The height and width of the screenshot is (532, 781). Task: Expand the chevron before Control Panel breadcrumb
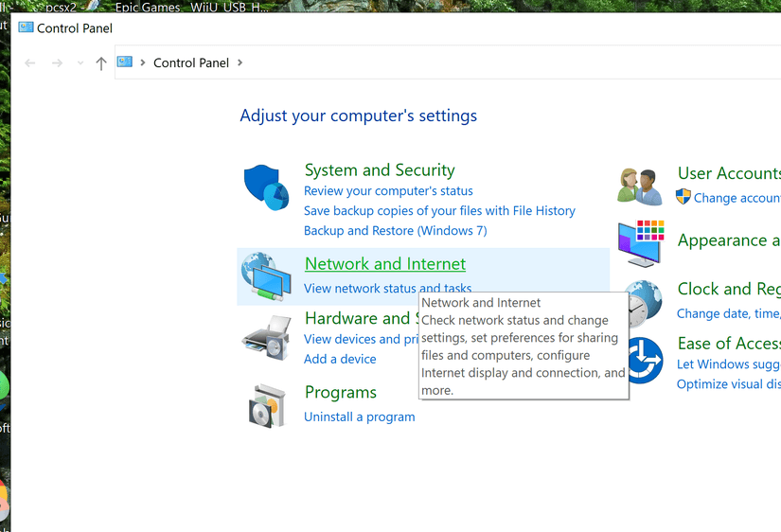(x=143, y=63)
